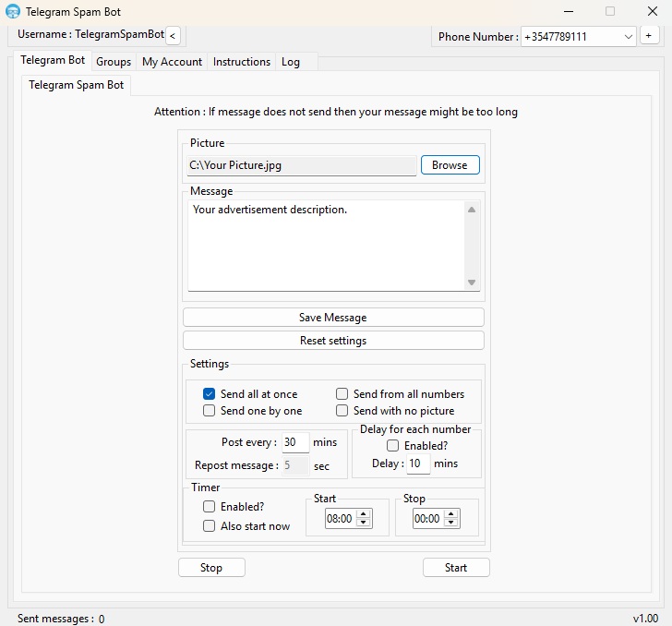672x626 pixels.
Task: Open the Instructions tab
Action: point(242,62)
